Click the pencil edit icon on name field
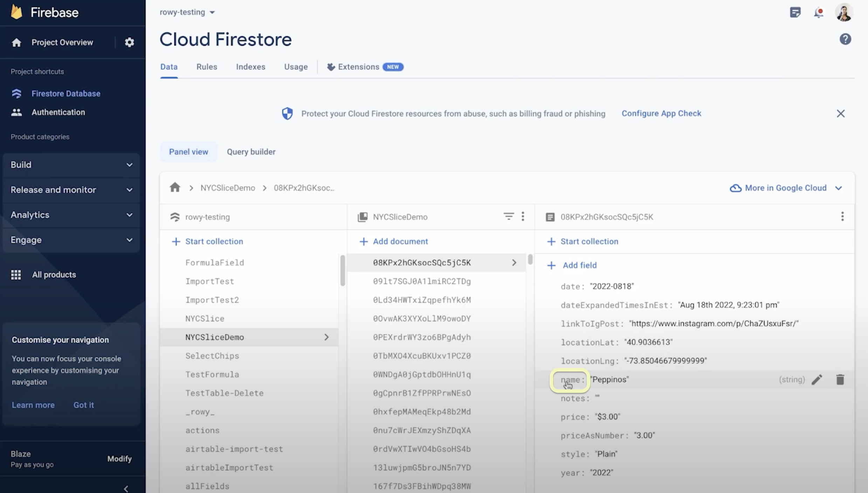The height and width of the screenshot is (493, 868). 817,379
